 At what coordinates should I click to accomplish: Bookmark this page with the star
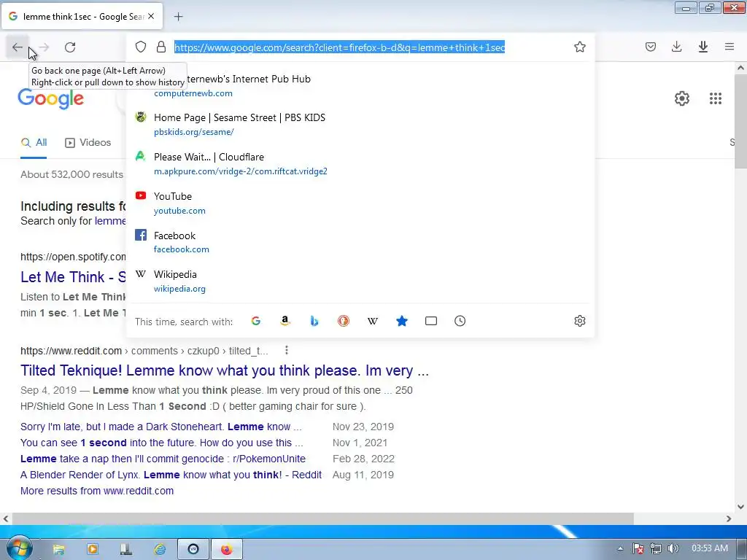point(580,47)
